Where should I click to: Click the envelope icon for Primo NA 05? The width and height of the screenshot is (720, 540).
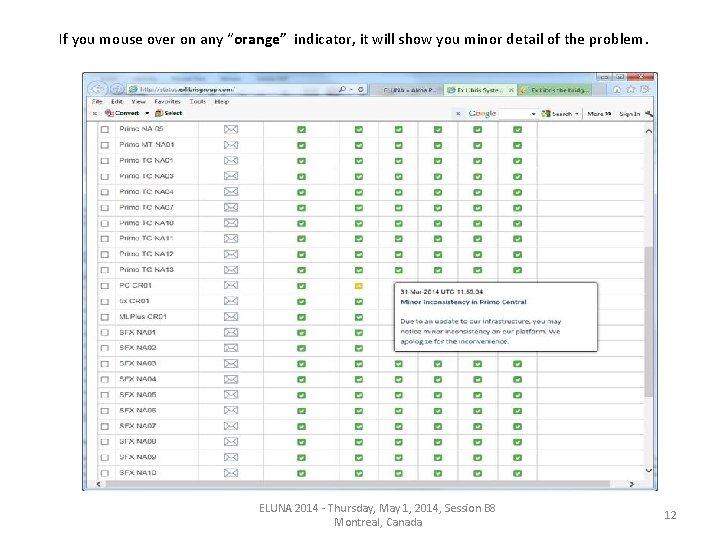click(231, 129)
